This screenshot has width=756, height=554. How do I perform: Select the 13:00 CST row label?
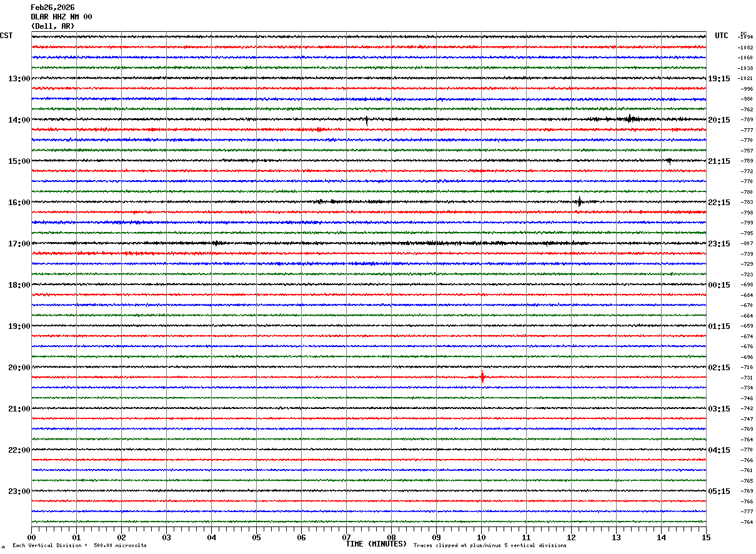(x=19, y=79)
